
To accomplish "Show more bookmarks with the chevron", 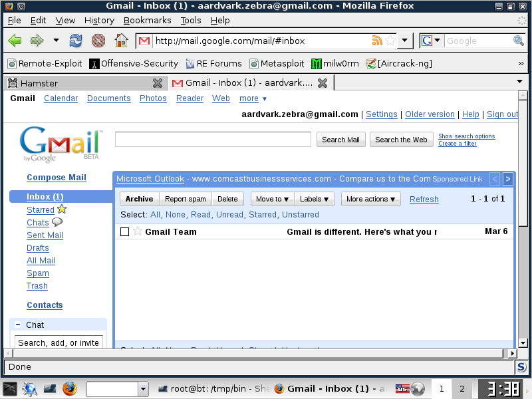I will click(521, 63).
